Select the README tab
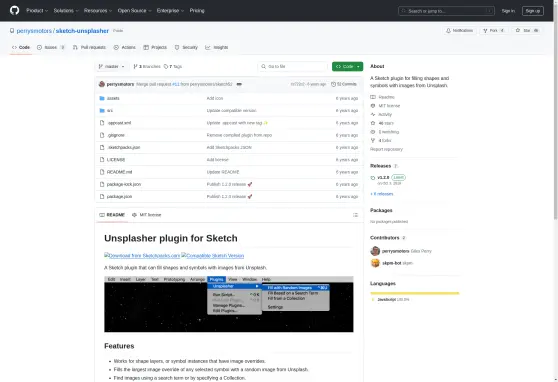The height and width of the screenshot is (382, 558). click(x=112, y=215)
